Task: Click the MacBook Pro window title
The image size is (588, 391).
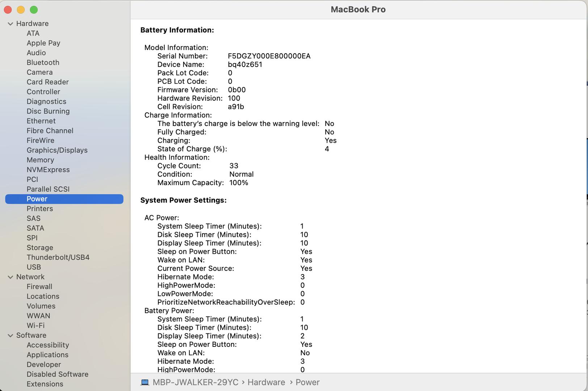Action: pos(358,10)
